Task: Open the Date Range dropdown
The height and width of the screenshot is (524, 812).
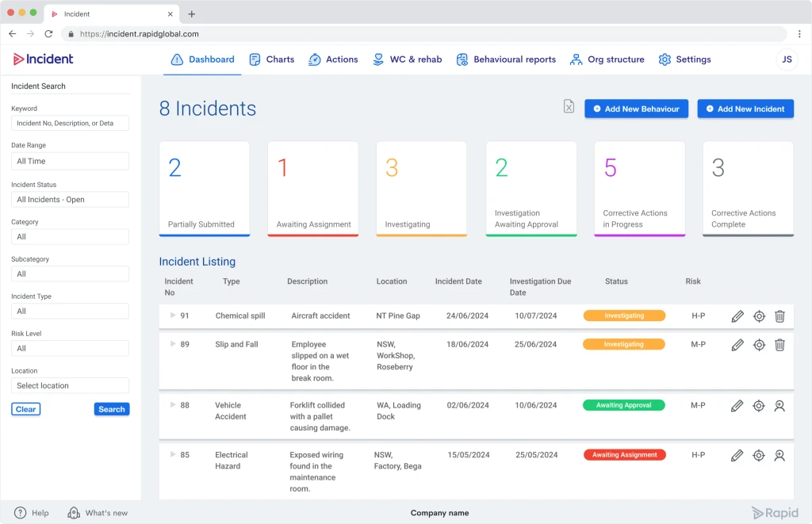Action: (x=70, y=161)
